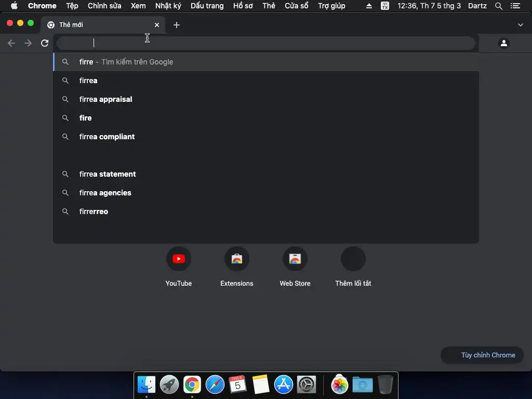This screenshot has height=399, width=532.
Task: Choose the 'firrea appraisal' suggestion
Action: click(266, 99)
